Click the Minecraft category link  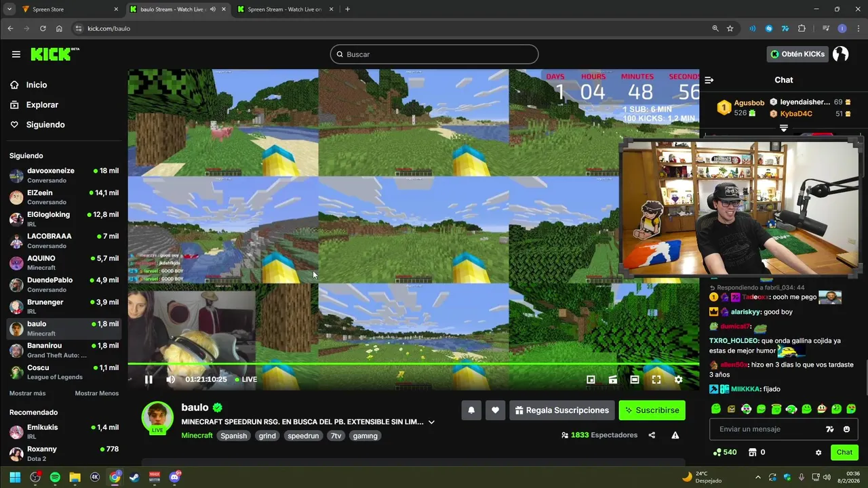(197, 436)
